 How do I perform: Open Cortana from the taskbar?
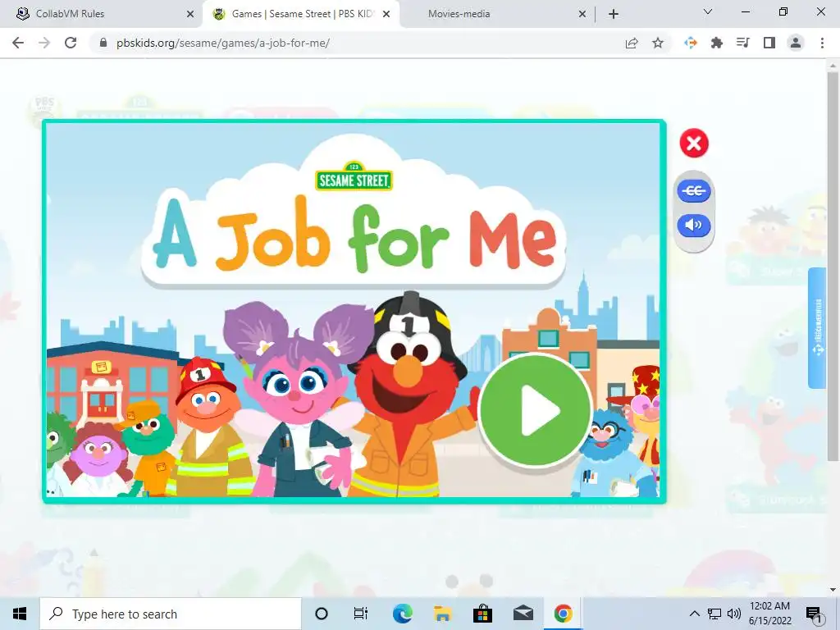coord(322,614)
